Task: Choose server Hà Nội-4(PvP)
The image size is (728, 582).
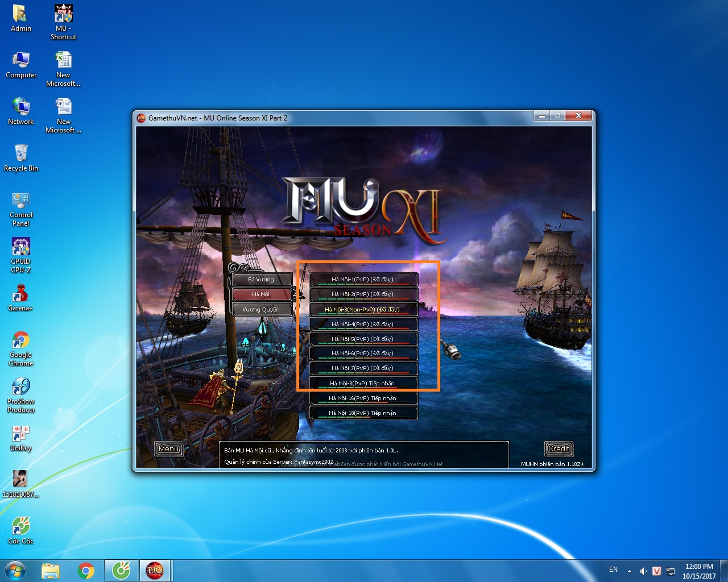Action: [x=363, y=324]
